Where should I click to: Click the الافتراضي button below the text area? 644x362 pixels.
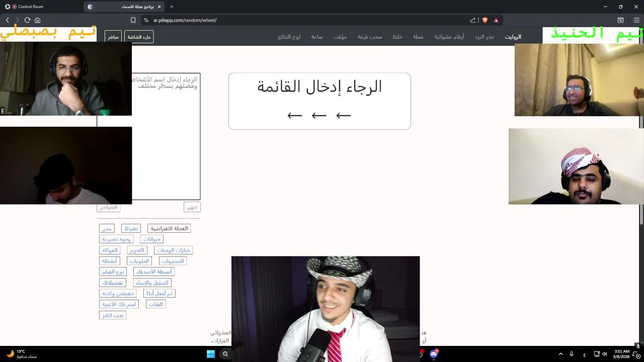[108, 207]
